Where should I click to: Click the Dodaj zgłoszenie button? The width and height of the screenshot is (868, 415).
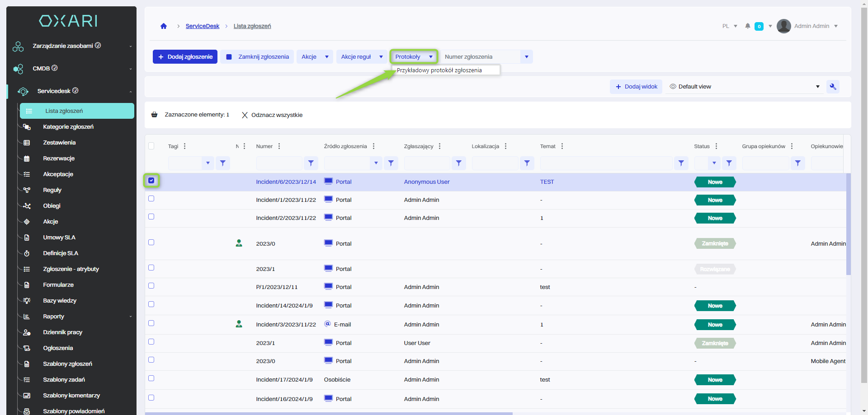pos(185,57)
